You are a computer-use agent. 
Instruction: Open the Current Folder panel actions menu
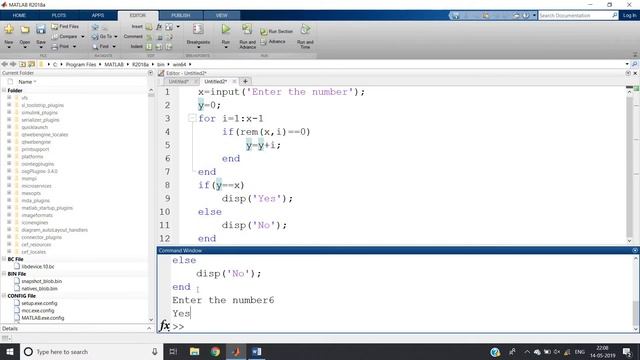(150, 73)
